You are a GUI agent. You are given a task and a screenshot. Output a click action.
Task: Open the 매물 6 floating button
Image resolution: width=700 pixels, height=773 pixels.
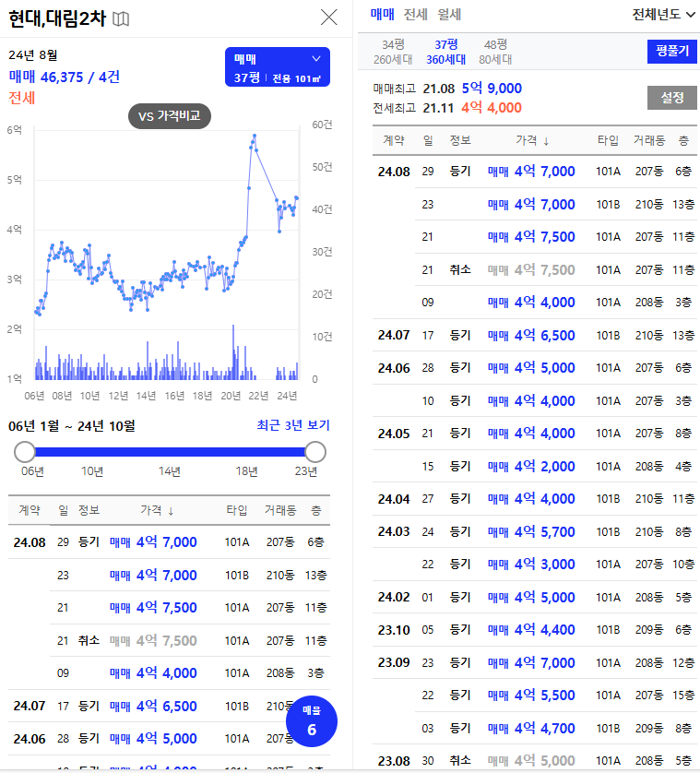coord(312,721)
